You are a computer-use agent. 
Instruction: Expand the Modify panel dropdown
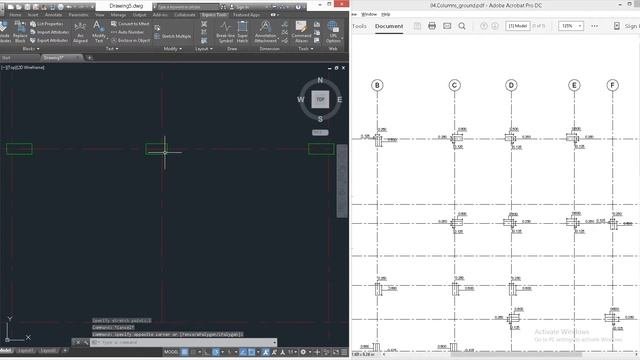tap(173, 49)
